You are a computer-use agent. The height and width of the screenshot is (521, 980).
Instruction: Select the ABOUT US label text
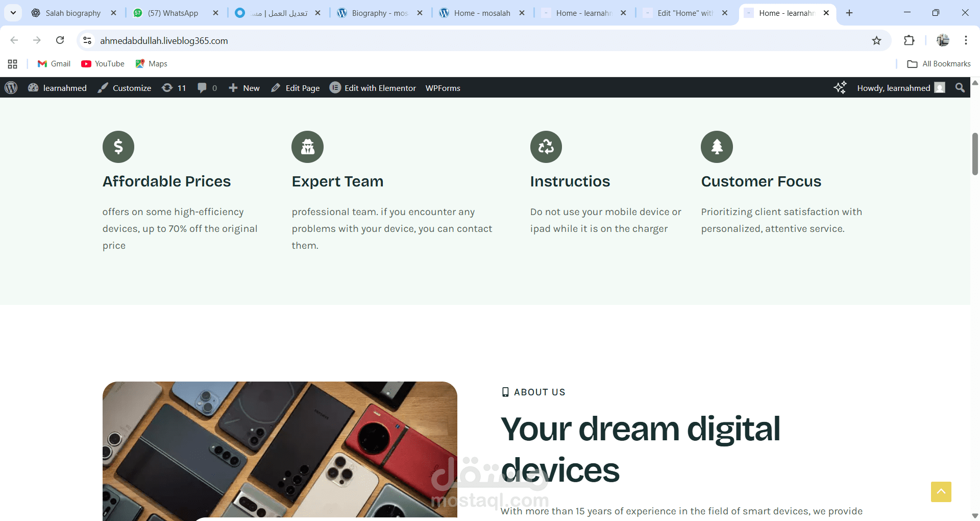coord(540,392)
